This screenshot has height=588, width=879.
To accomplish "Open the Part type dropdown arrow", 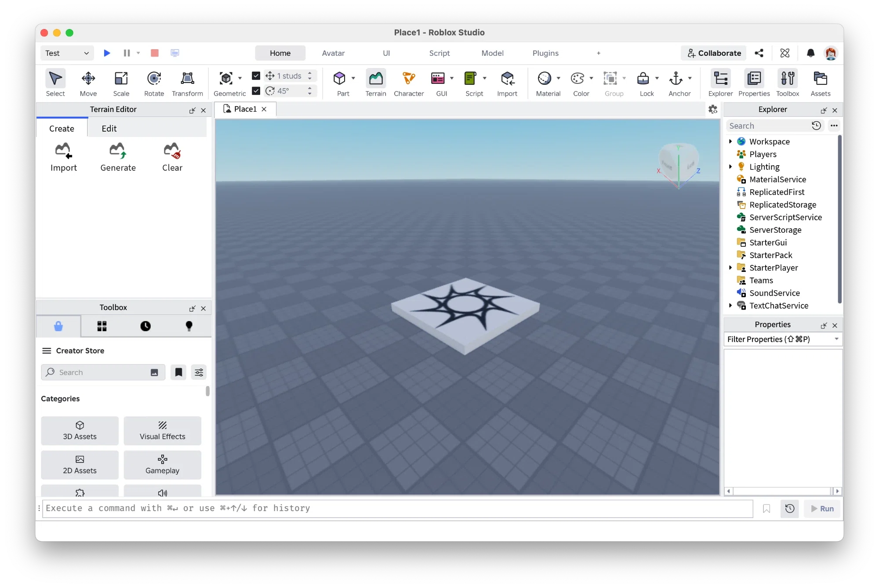I will 353,78.
